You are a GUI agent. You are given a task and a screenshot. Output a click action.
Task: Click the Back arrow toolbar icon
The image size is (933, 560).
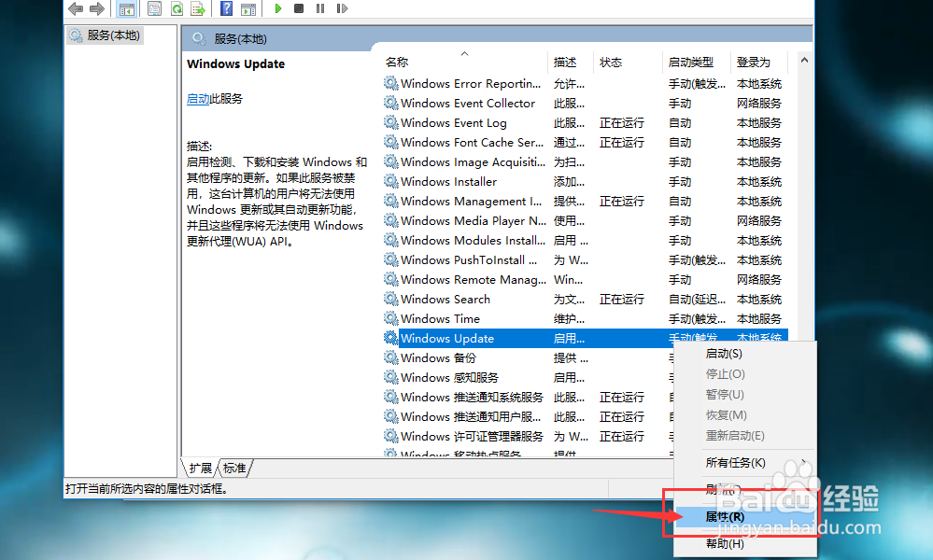76,8
